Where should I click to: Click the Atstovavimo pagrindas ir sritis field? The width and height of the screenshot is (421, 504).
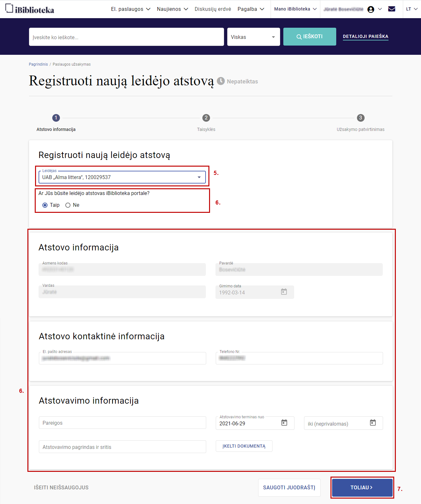(122, 447)
